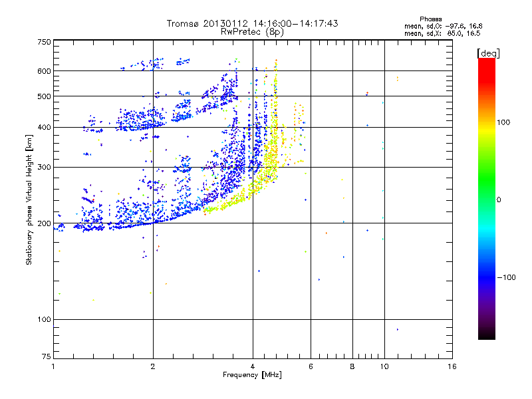Click x-axis tick label '1'

tap(53, 366)
